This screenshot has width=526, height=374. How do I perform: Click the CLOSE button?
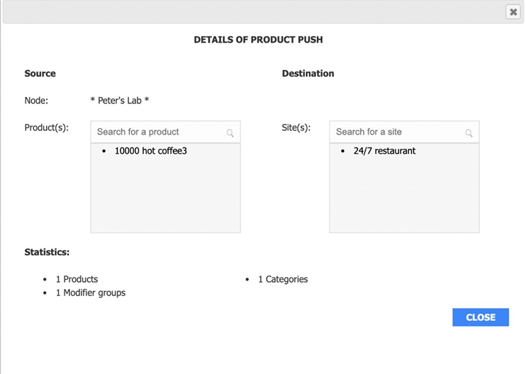[x=480, y=317]
